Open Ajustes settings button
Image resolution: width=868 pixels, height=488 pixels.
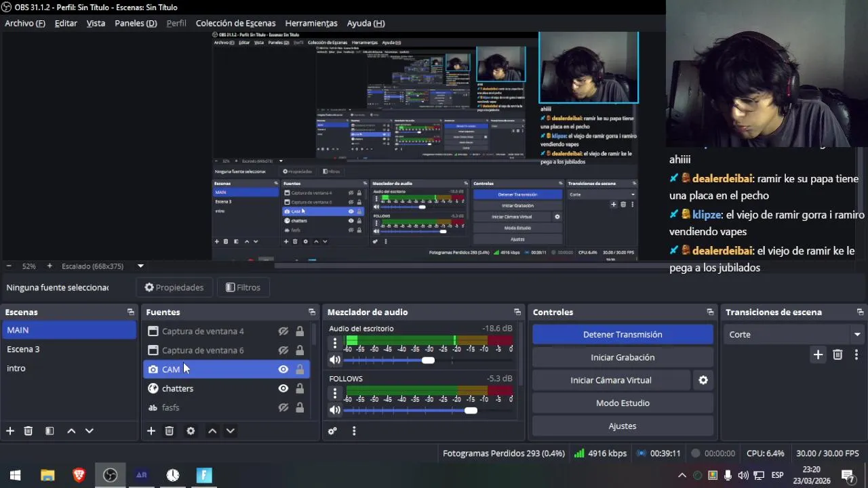pyautogui.click(x=623, y=426)
